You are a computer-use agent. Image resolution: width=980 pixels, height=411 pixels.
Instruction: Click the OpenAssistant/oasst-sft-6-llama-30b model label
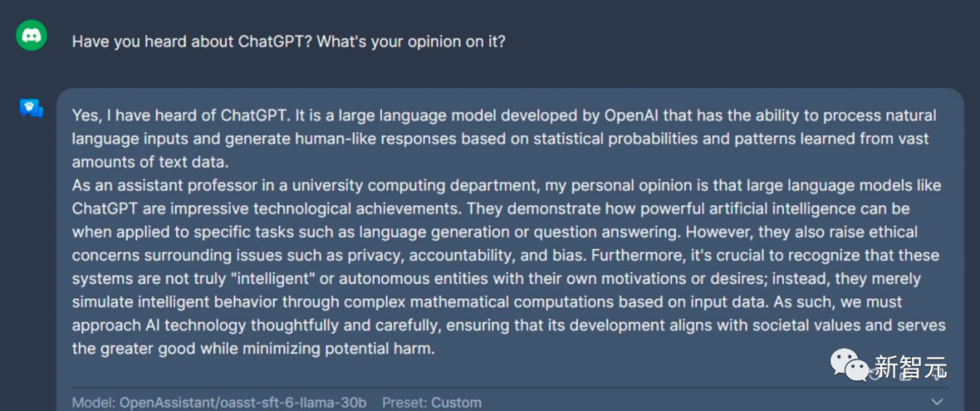(x=243, y=403)
